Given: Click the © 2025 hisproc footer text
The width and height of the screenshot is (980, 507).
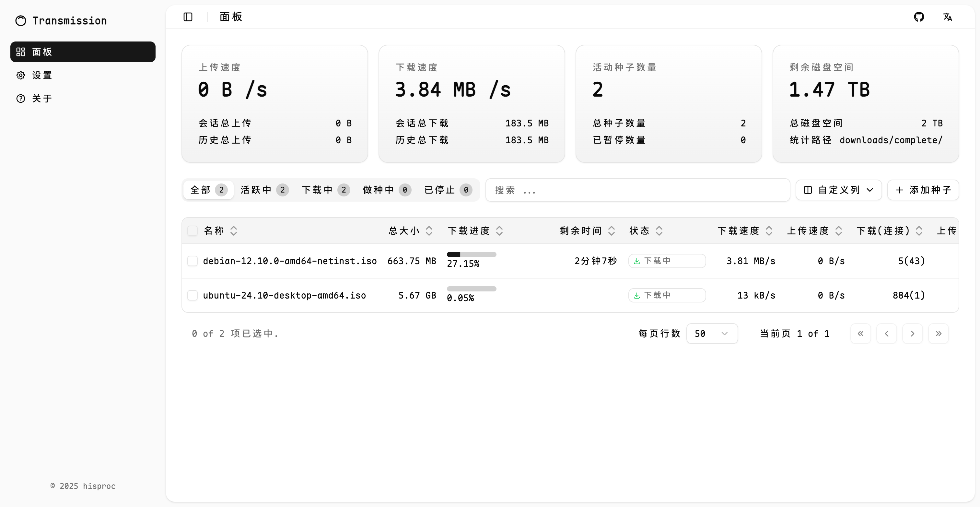Looking at the screenshot, I should click(83, 486).
